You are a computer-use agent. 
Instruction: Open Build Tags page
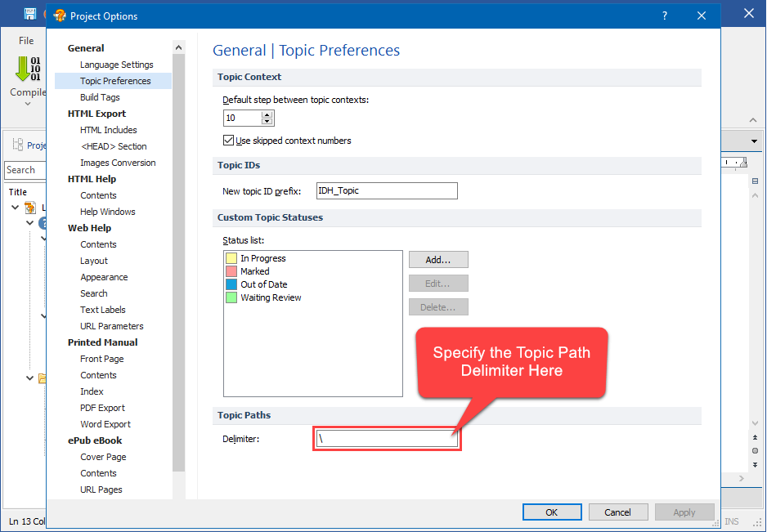tap(100, 97)
